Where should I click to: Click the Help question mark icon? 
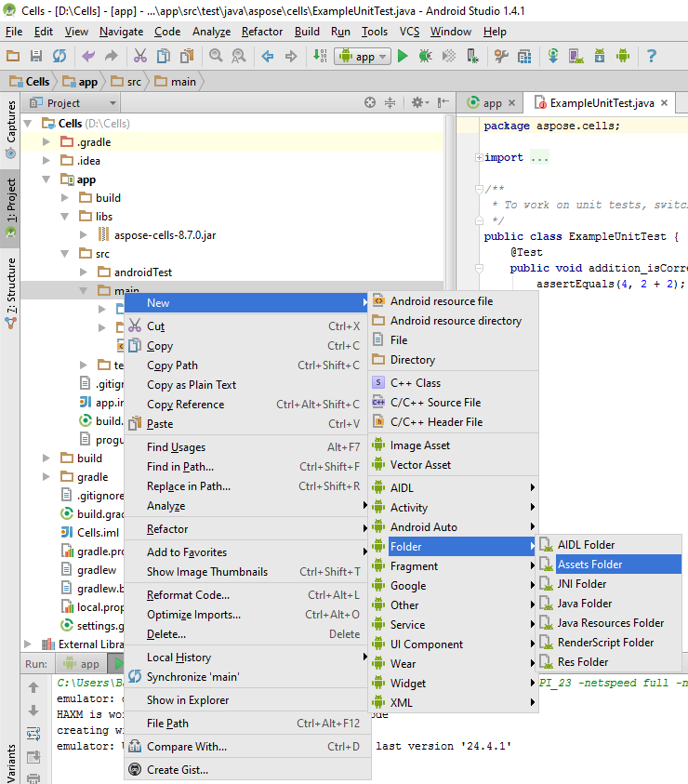(652, 56)
